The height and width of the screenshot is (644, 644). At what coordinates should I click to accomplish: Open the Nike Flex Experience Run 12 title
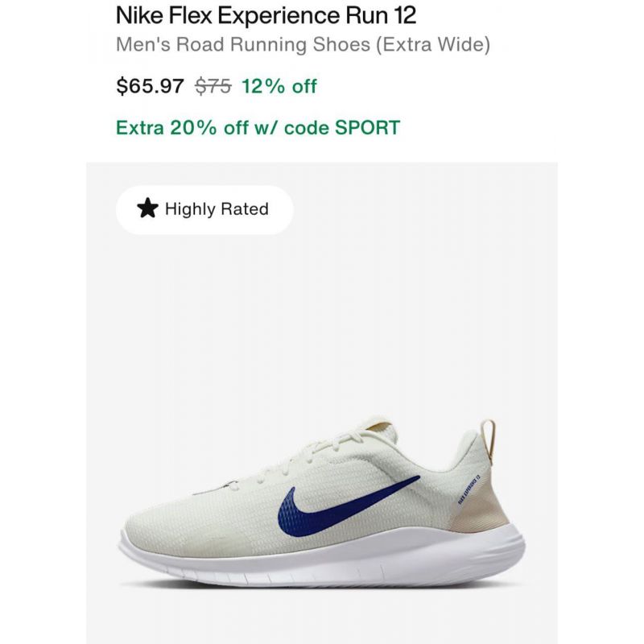point(266,15)
